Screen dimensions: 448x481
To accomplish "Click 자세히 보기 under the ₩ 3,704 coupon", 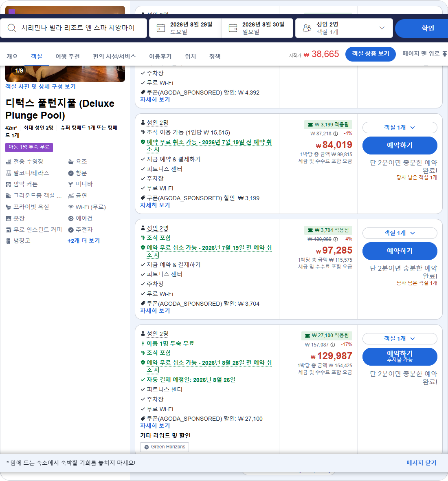I will coord(155,311).
